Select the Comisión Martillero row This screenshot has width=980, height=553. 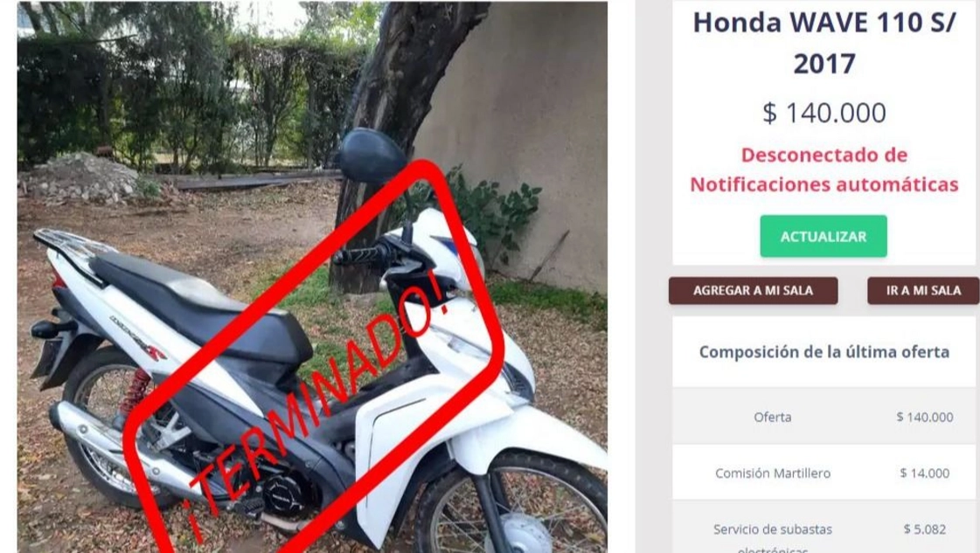coord(824,473)
